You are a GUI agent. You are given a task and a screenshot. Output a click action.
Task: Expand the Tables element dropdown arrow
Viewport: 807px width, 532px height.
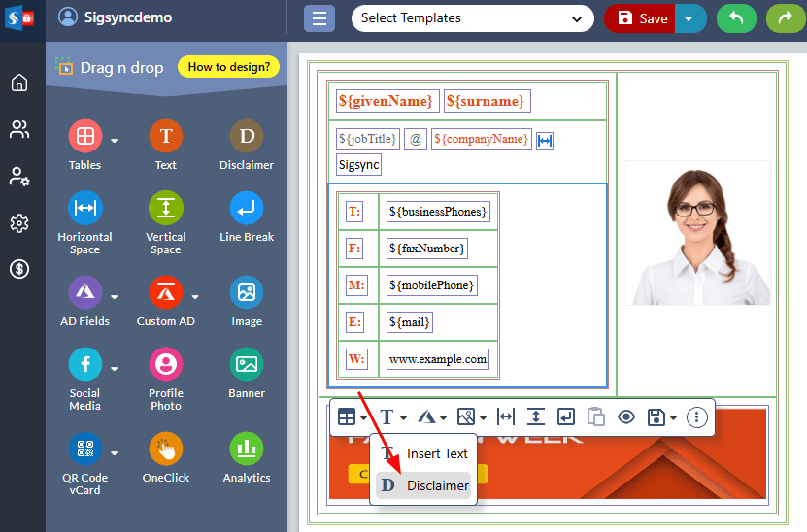(115, 141)
